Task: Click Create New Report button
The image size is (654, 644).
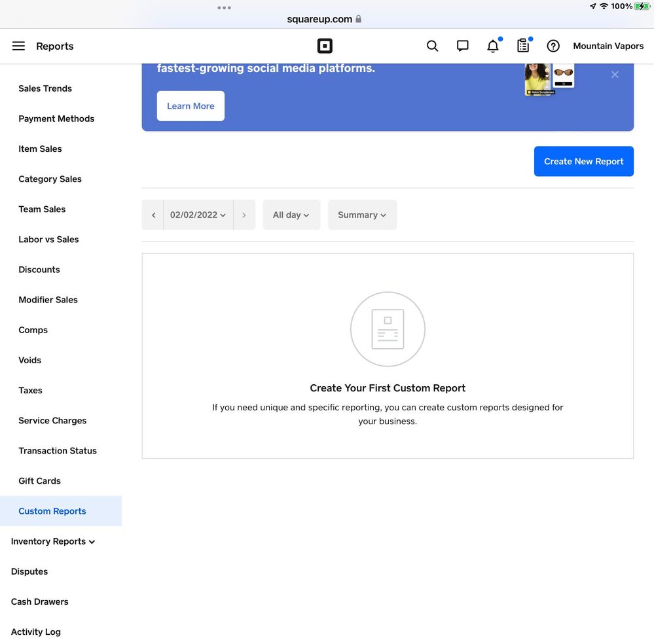Action: coord(583,161)
